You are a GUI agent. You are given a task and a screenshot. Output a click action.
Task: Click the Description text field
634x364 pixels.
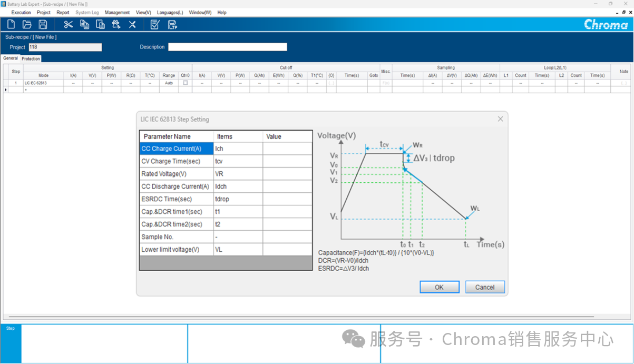tap(227, 47)
